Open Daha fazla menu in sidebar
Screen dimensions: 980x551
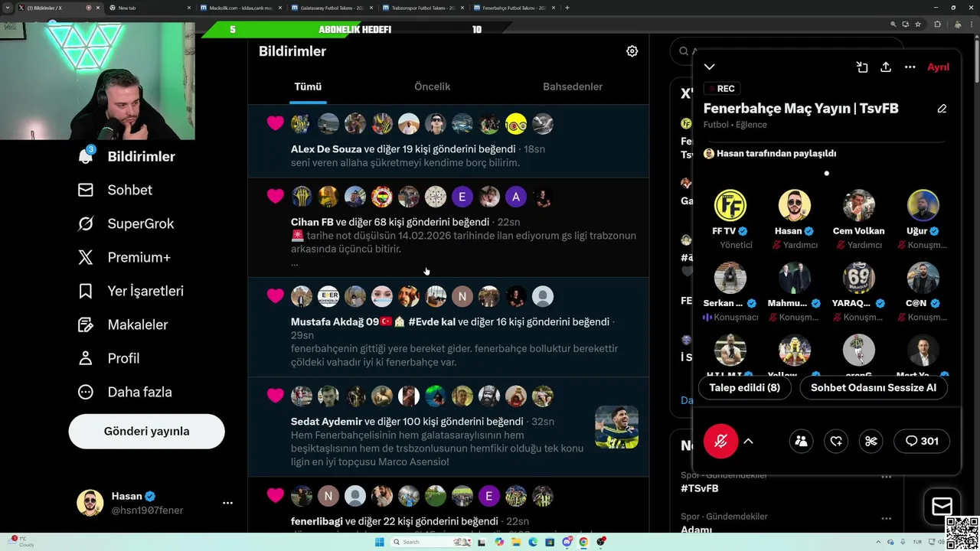tap(125, 392)
